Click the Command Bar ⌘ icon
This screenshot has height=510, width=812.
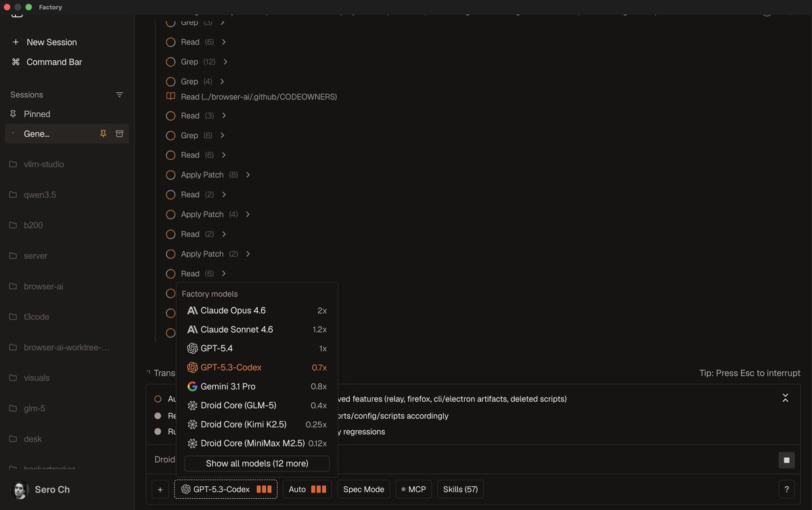[x=16, y=62]
